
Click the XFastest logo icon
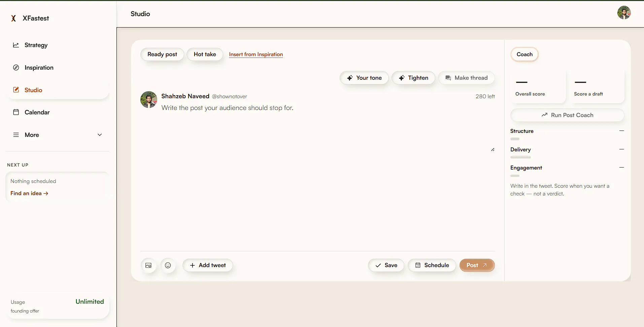(x=13, y=19)
